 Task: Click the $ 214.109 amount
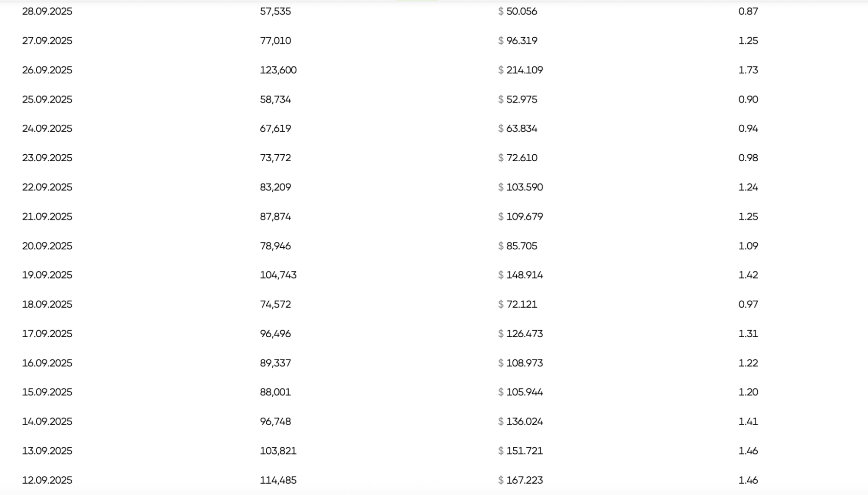520,70
